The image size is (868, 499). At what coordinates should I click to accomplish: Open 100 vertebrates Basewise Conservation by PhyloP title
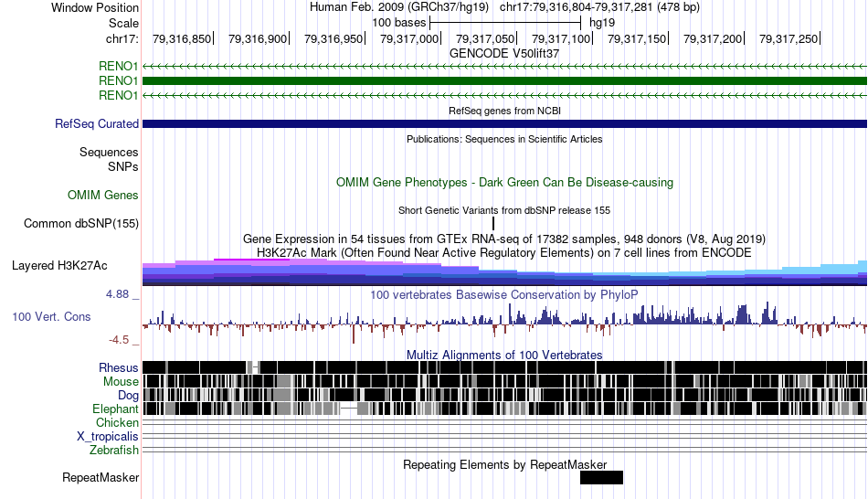point(504,294)
